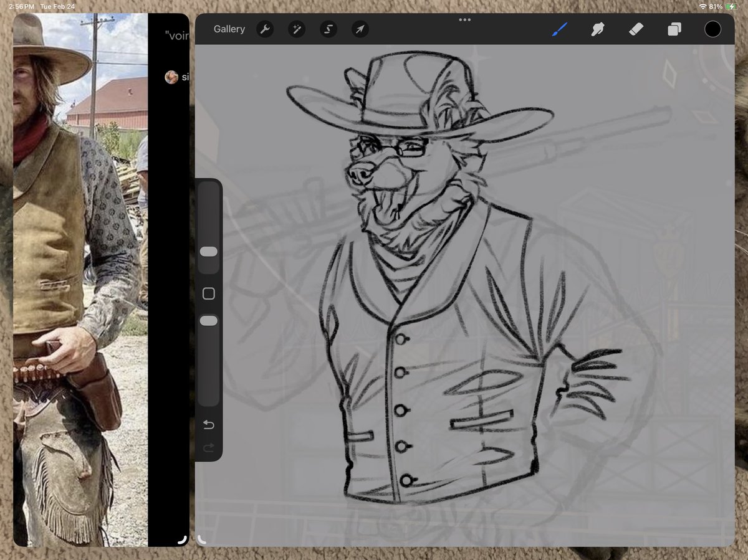Select the Paintbrush tool
The width and height of the screenshot is (748, 560).
(559, 29)
